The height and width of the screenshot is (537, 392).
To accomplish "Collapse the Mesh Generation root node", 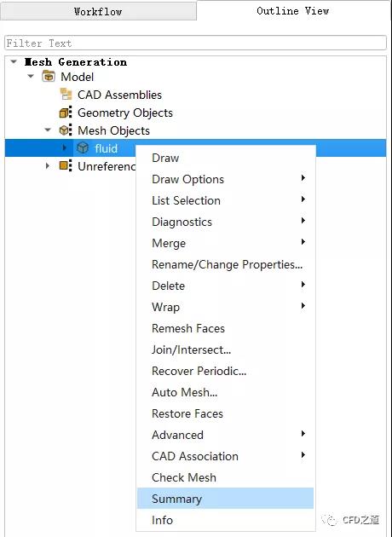I will pos(14,62).
